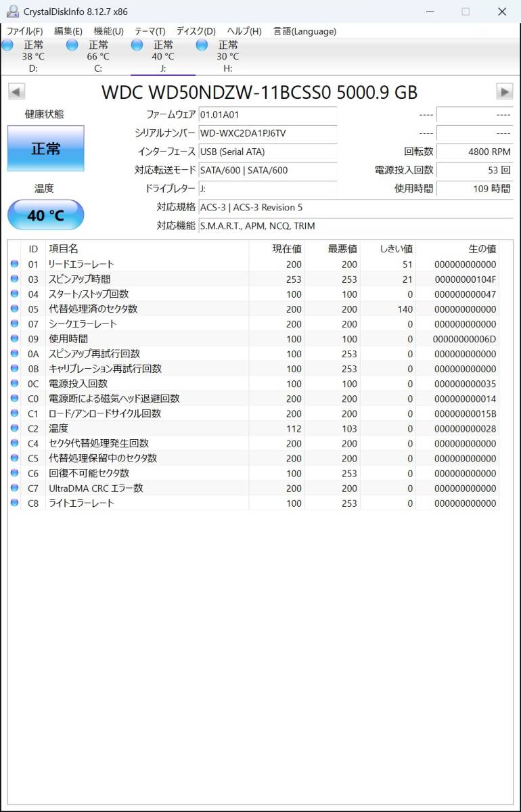Minimize the CrystalDiskInfo window
This screenshot has width=521, height=812.
pyautogui.click(x=430, y=12)
